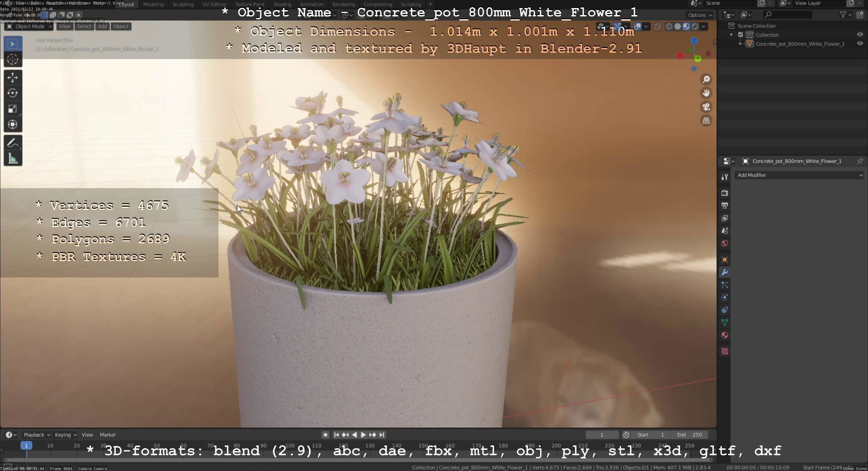Click the Play animation button
Screen dimensions: 868x471
pos(363,435)
